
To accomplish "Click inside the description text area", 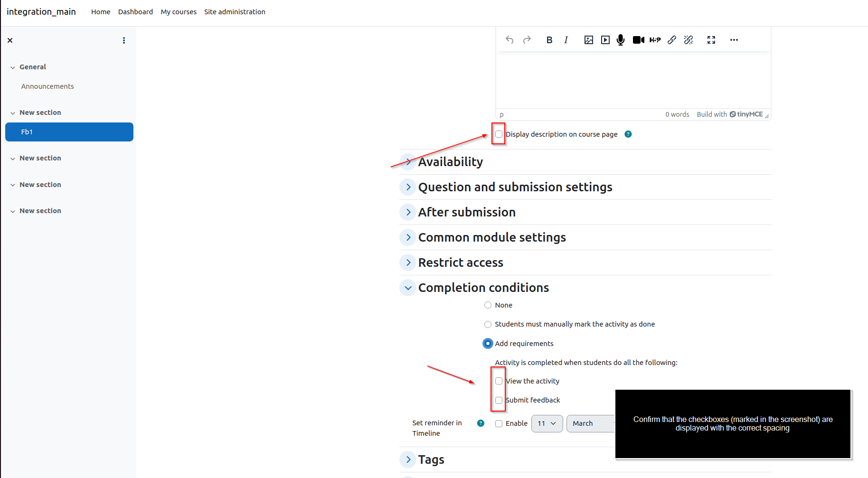I will pyautogui.click(x=633, y=80).
